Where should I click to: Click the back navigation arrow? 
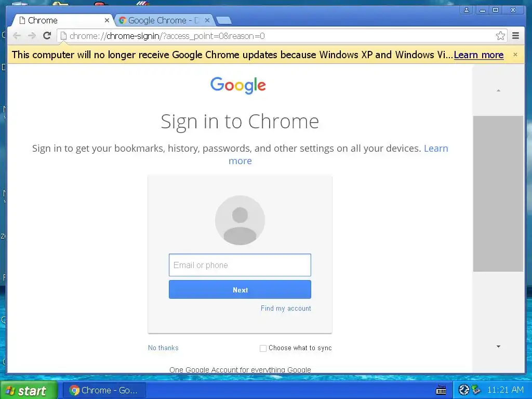(x=17, y=36)
